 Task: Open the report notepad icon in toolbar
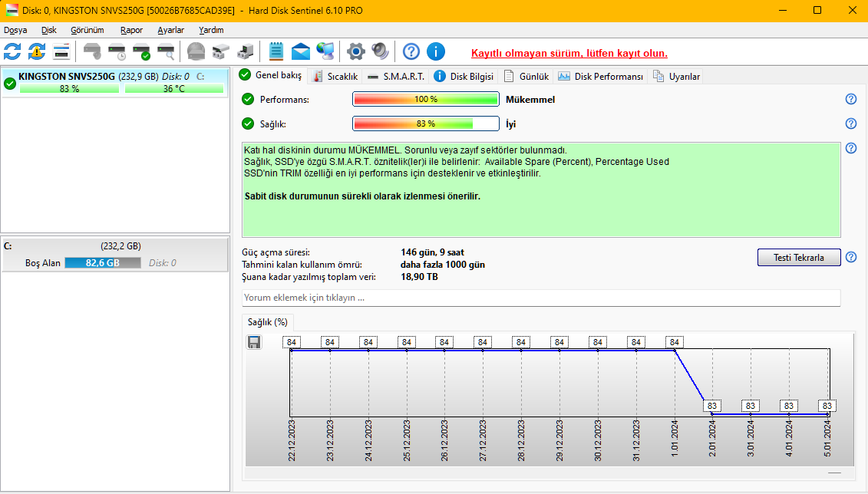coord(276,51)
